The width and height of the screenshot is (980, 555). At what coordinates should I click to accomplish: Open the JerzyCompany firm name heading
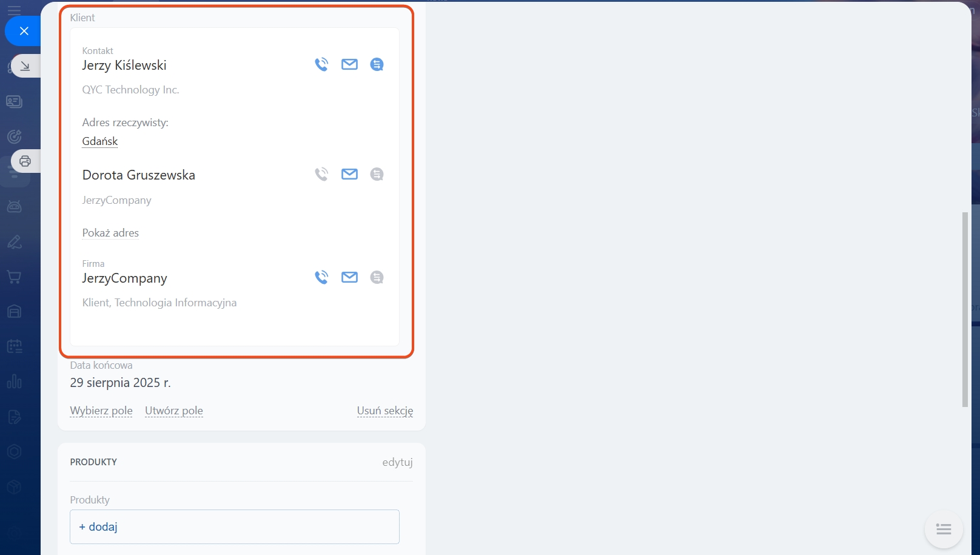point(125,278)
